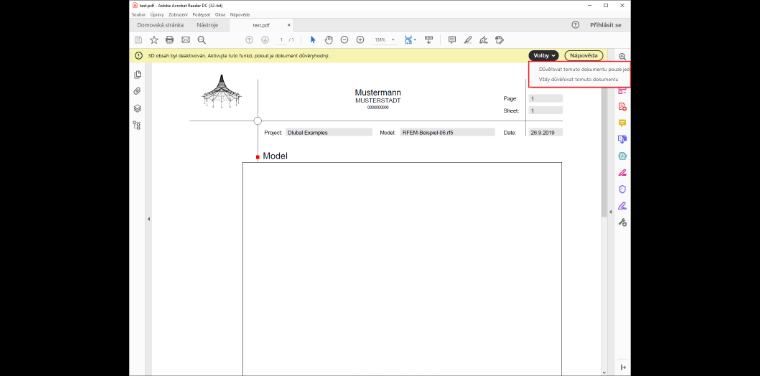Open Fill & Sign pink pen tool
760x376 pixels.
622,172
